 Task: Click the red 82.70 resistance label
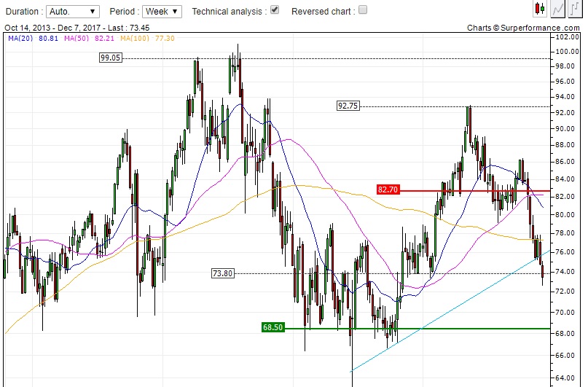click(388, 189)
